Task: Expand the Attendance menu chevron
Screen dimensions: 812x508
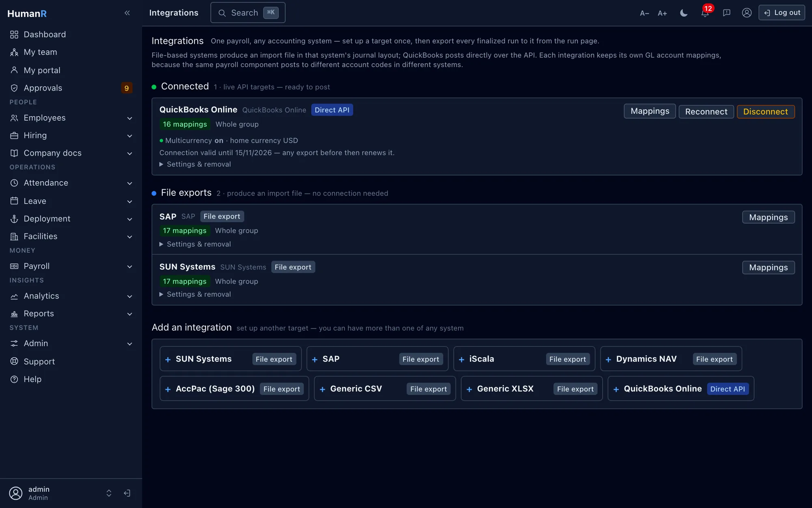Action: tap(130, 183)
